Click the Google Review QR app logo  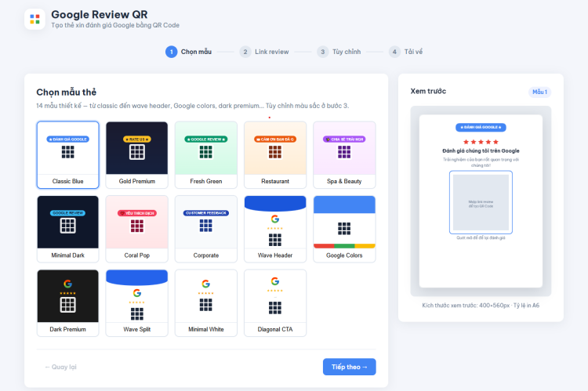pos(34,19)
